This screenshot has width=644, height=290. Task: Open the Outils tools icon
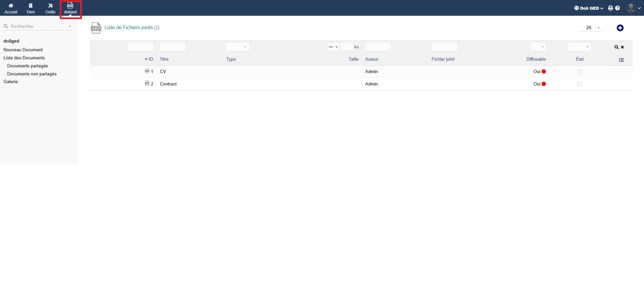pyautogui.click(x=50, y=6)
